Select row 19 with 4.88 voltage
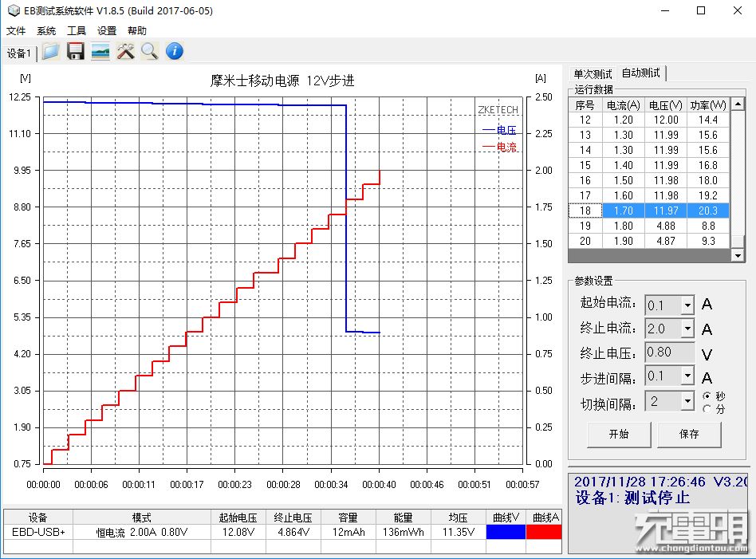This screenshot has height=559, width=756. [649, 226]
